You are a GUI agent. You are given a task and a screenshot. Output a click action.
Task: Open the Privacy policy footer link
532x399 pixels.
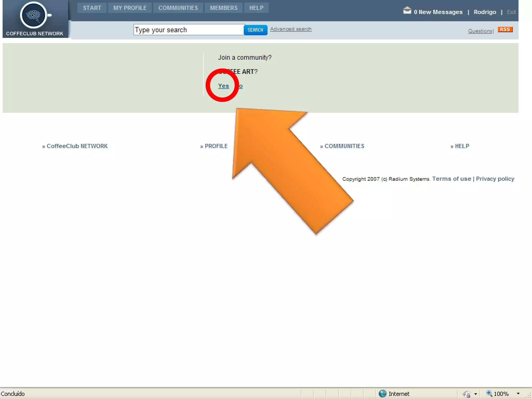click(x=495, y=179)
